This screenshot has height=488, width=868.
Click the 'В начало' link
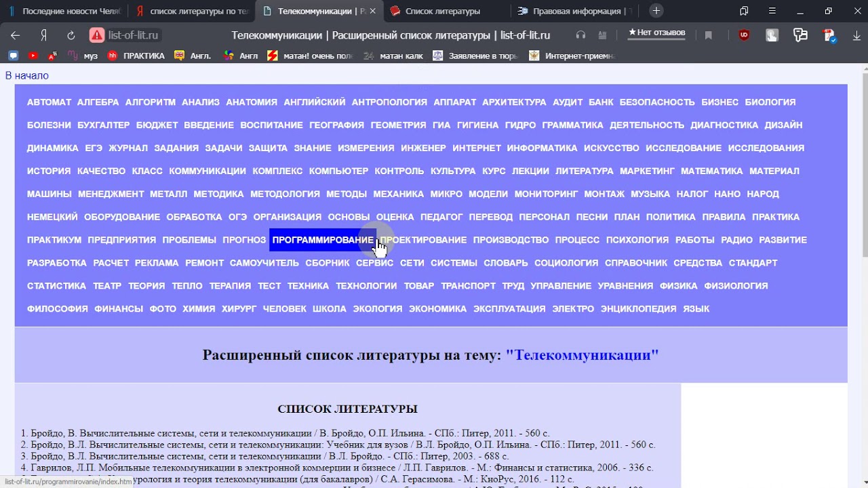coord(27,75)
